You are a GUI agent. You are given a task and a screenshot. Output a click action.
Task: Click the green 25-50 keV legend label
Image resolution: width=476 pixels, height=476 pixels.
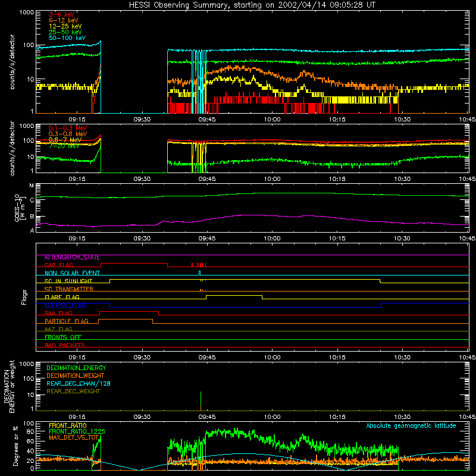point(65,32)
